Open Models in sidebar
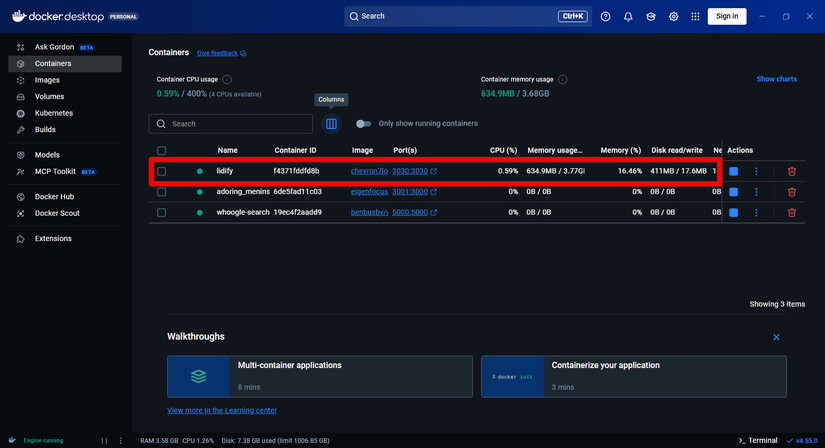The width and height of the screenshot is (825, 448). tap(65, 155)
